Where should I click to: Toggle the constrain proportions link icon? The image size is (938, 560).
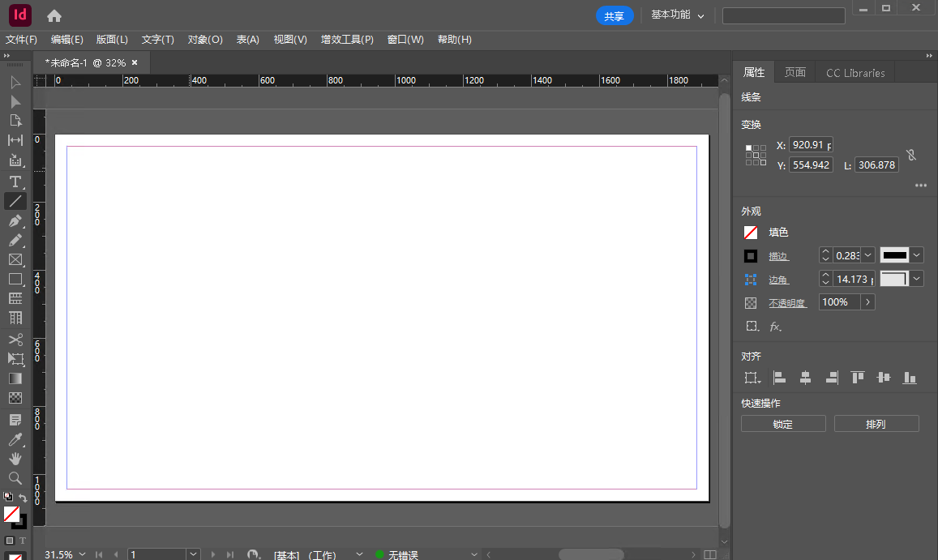911,155
